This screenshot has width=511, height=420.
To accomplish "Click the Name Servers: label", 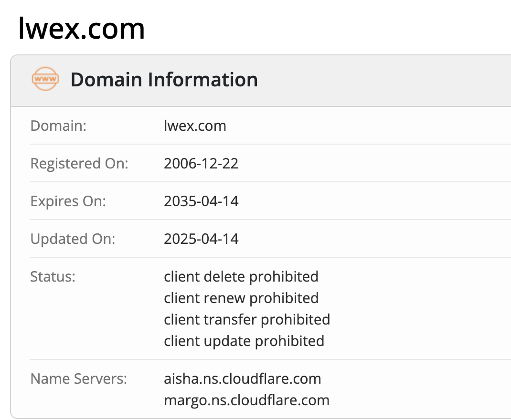I will 78,379.
